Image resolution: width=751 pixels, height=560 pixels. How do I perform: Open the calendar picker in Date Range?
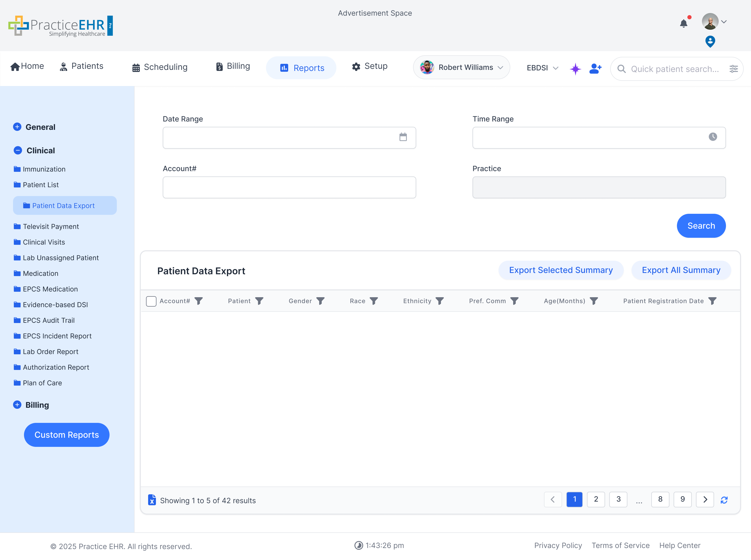point(403,137)
